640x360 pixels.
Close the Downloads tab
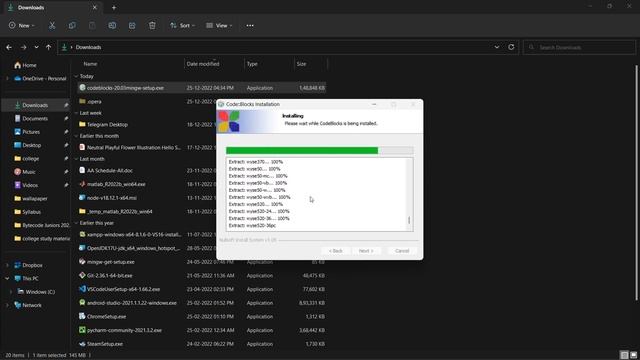tap(95, 7)
